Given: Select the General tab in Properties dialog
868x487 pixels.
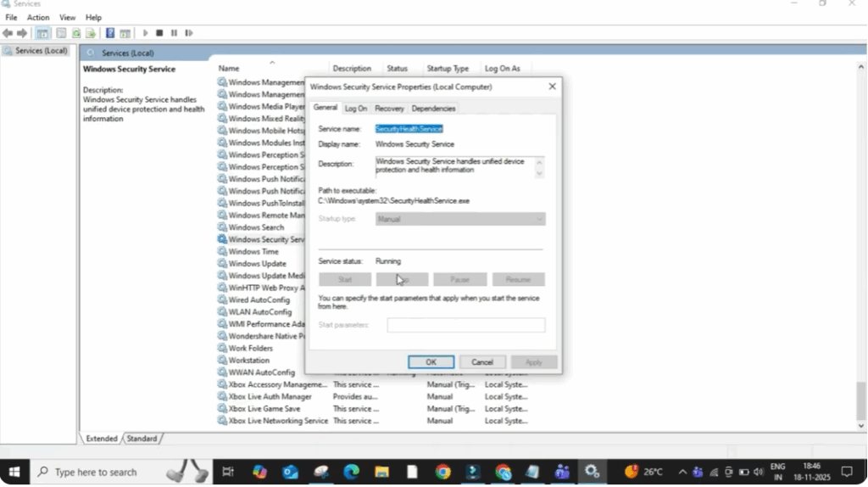Looking at the screenshot, I should 325,108.
